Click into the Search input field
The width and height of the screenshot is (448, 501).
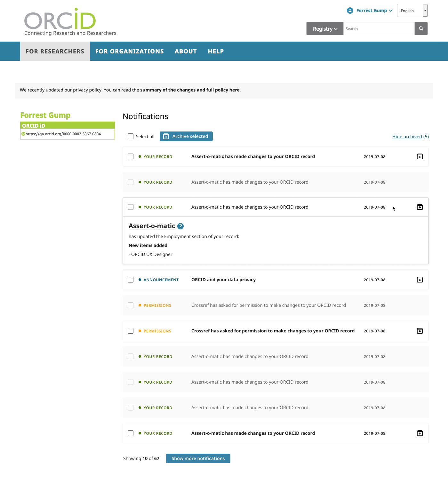pos(379,28)
